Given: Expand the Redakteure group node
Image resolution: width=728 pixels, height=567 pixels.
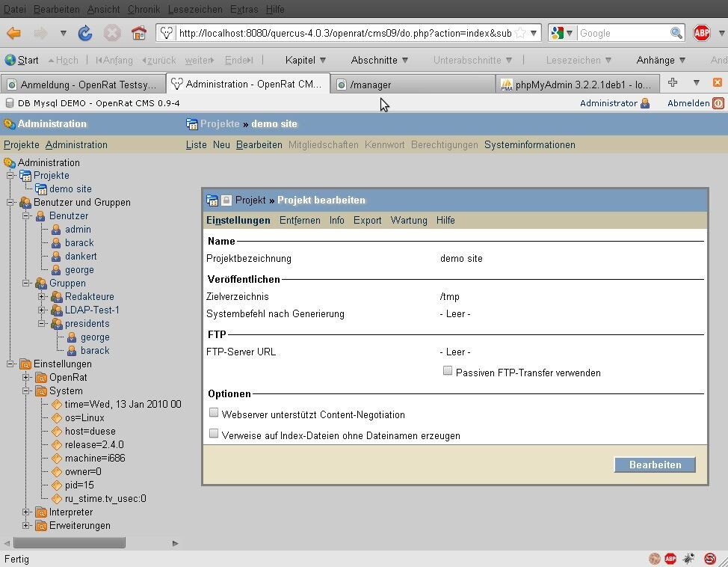Looking at the screenshot, I should click(42, 296).
